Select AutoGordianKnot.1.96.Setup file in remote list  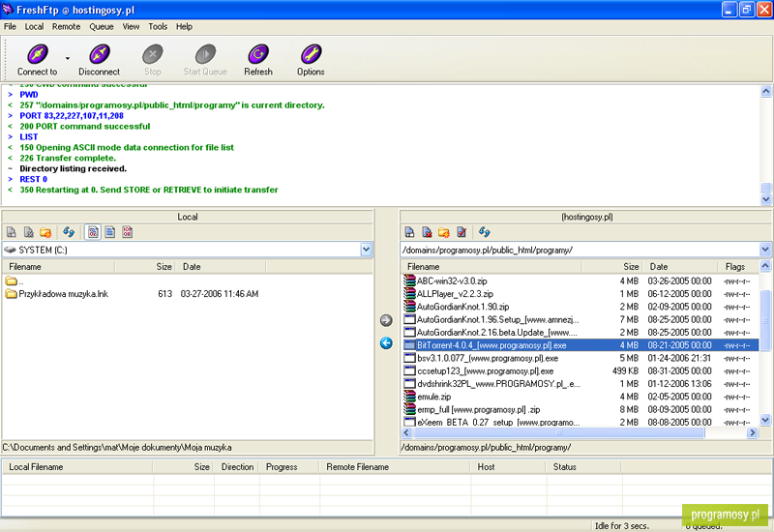(x=580, y=319)
